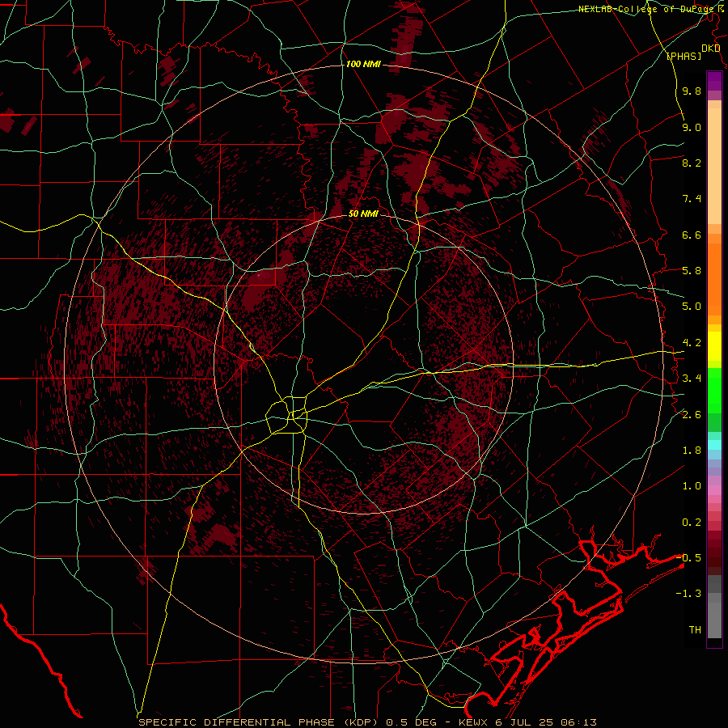The height and width of the screenshot is (728, 728).
Task: Click the 6.6 scale value
Action: [692, 235]
